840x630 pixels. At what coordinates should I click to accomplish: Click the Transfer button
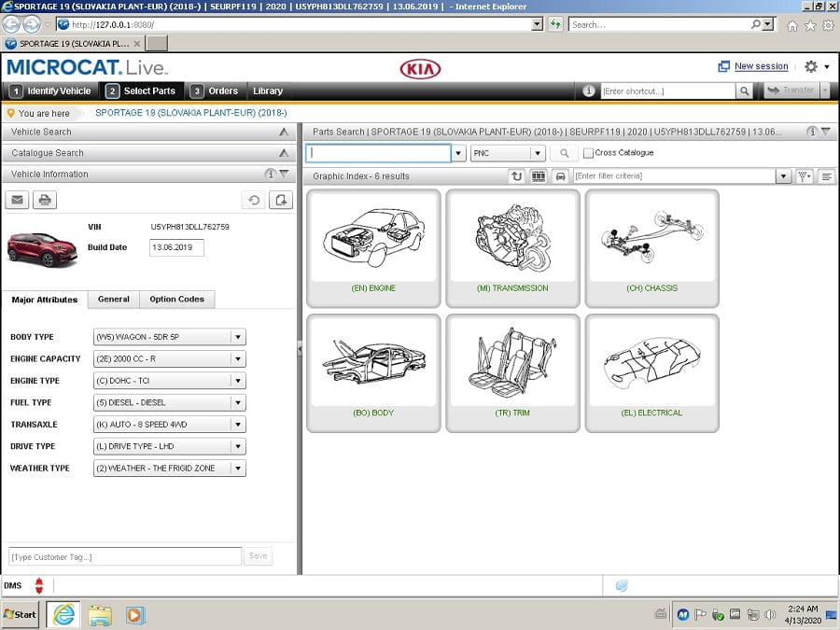(791, 91)
